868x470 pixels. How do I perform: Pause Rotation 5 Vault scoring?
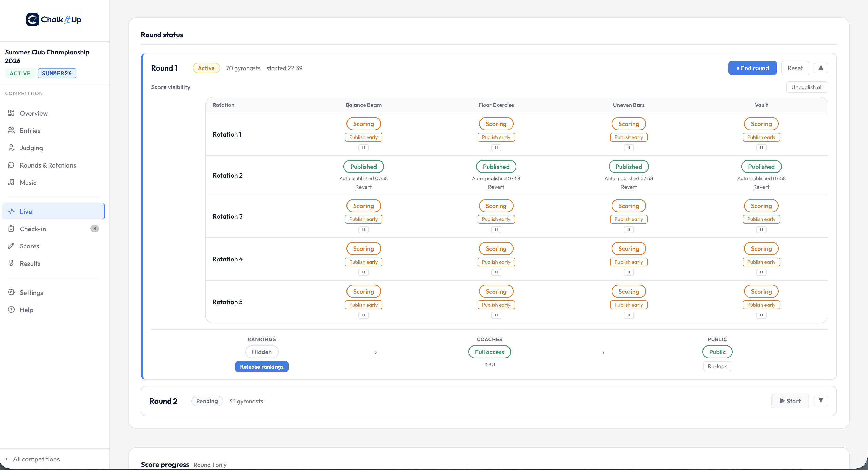[x=761, y=315]
